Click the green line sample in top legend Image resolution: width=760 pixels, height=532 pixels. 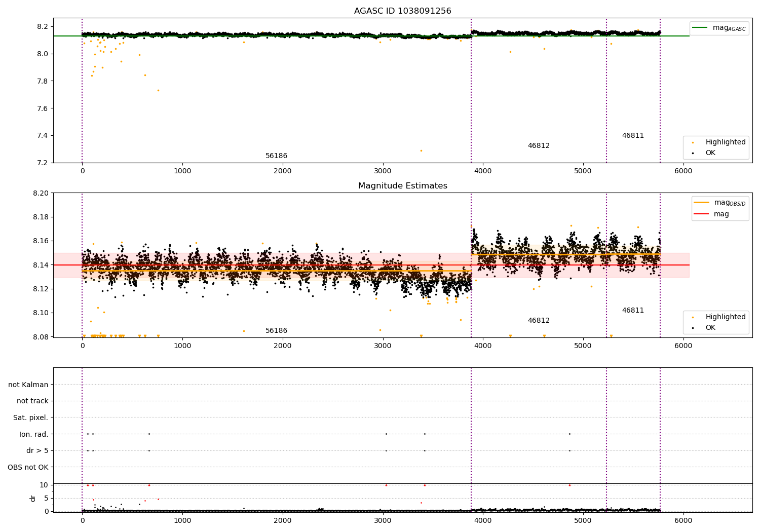pos(700,28)
